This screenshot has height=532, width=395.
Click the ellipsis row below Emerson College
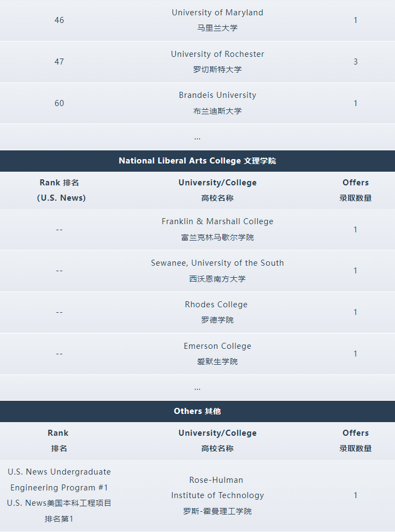tap(197, 388)
